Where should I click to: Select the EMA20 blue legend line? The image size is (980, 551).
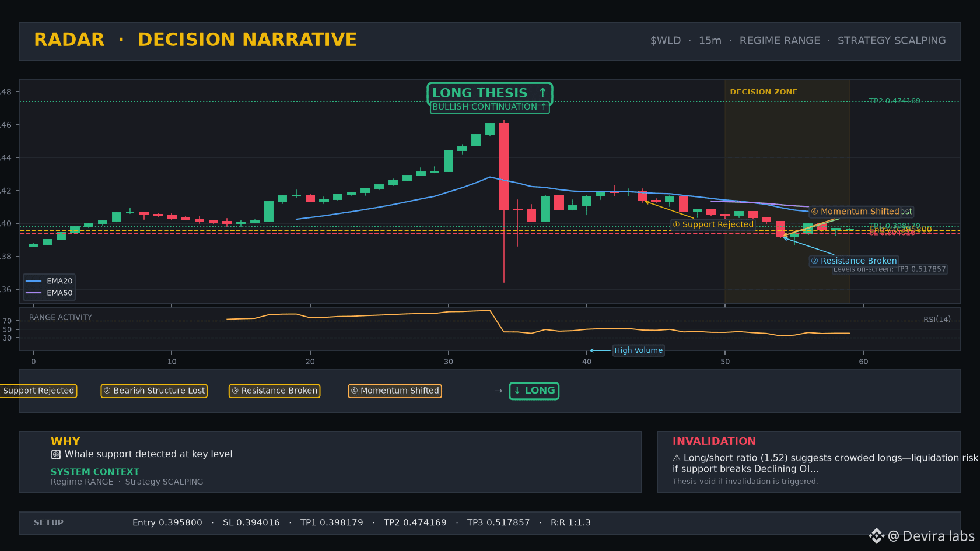[34, 281]
